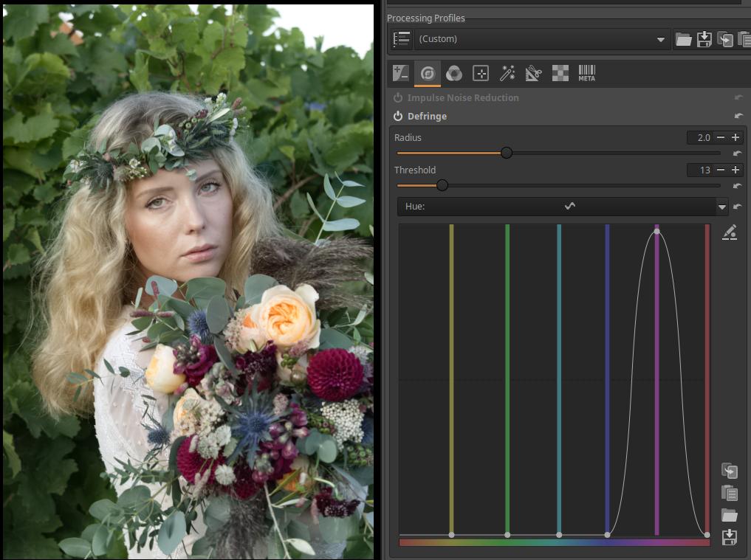Viewport: 751px width, 560px height.
Task: Open the Local adjustments crosshair tab
Action: [481, 73]
